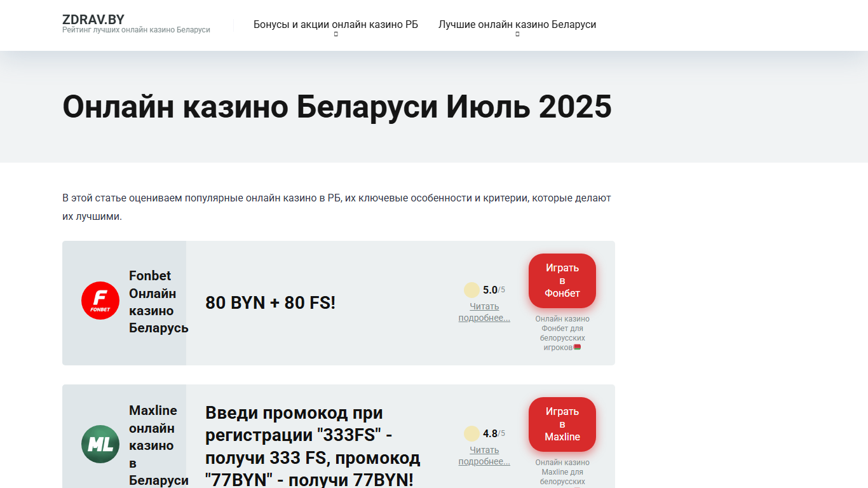Viewport: 868px width, 488px height.
Task: Expand the dropdown arrow under Лучшие онлайн казино
Action: point(517,34)
